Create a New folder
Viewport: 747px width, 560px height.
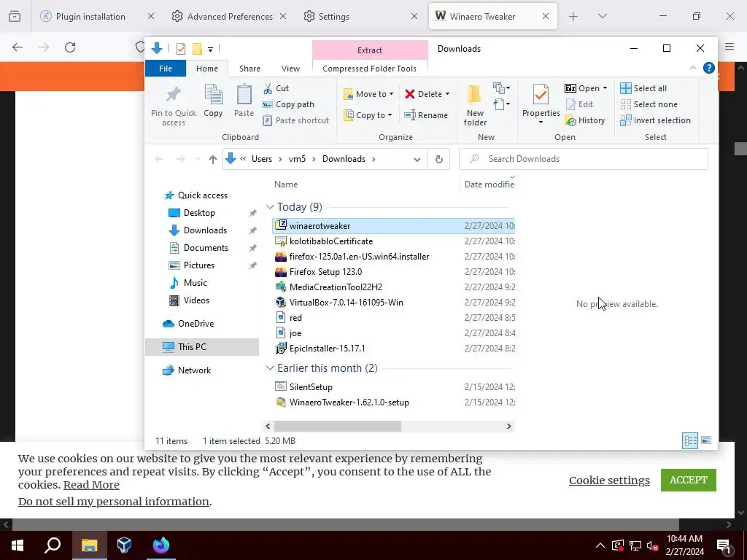(474, 106)
